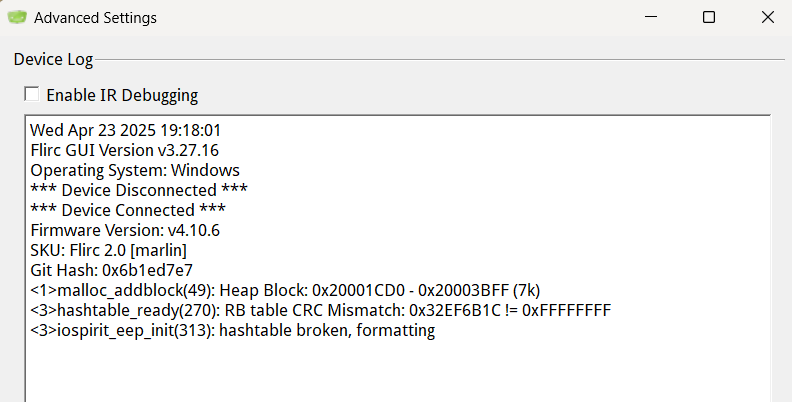Maximize the Advanced Settings window
Screen dimensions: 792x402
[709, 17]
